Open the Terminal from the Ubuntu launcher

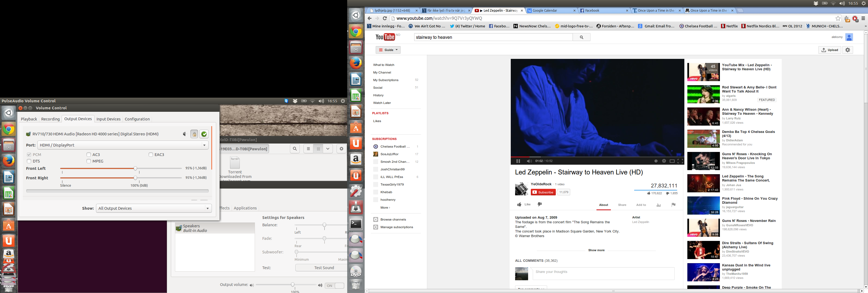[x=356, y=224]
